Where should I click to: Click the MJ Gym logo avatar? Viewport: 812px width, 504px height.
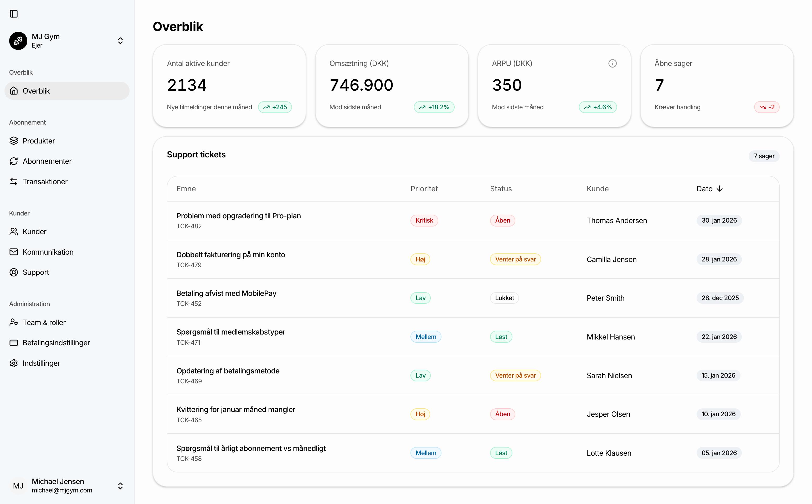pos(18,41)
